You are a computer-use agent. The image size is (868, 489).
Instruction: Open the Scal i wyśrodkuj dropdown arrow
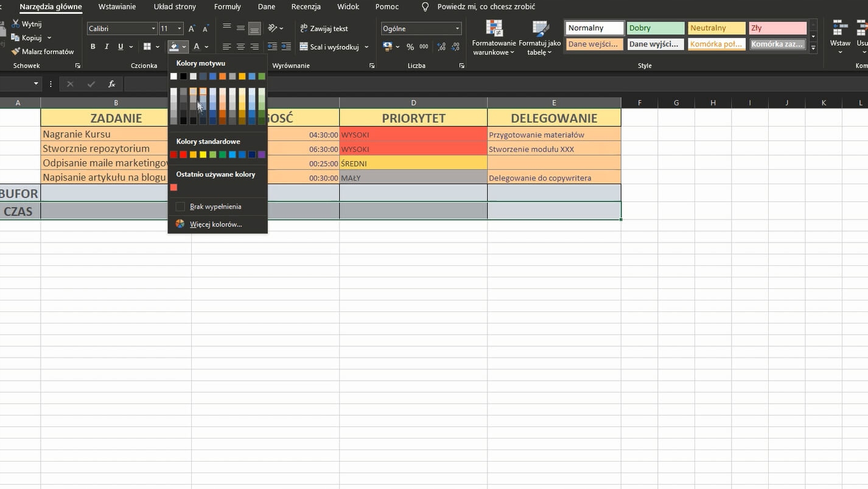click(x=366, y=47)
